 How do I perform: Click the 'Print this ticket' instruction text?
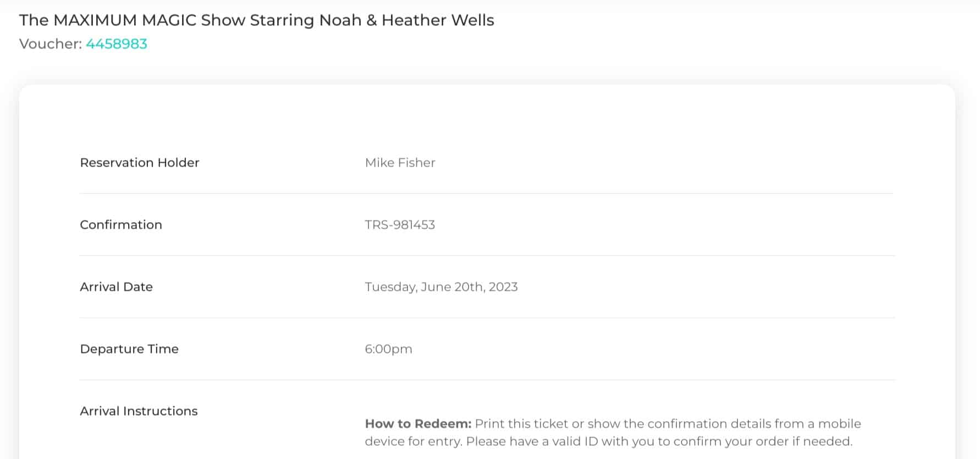point(522,424)
